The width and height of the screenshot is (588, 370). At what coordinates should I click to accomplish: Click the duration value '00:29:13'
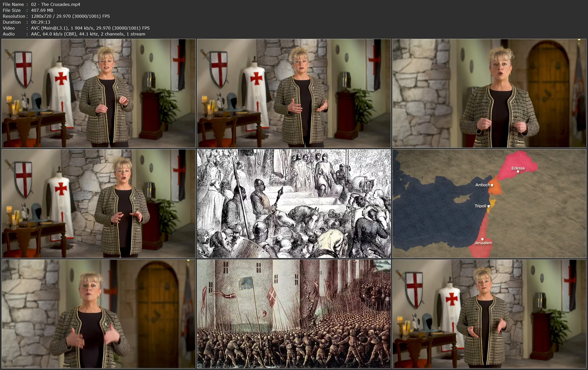[41, 22]
